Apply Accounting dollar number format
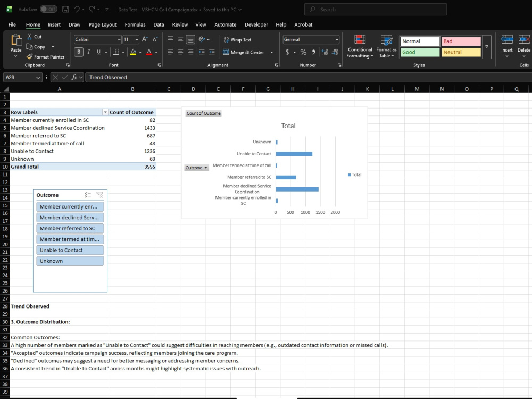Screen dimensions: 532x399 [x=287, y=52]
